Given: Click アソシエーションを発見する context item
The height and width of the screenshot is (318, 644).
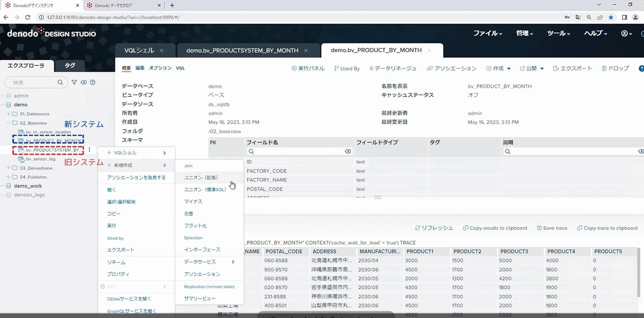Looking at the screenshot, I should point(136,178).
